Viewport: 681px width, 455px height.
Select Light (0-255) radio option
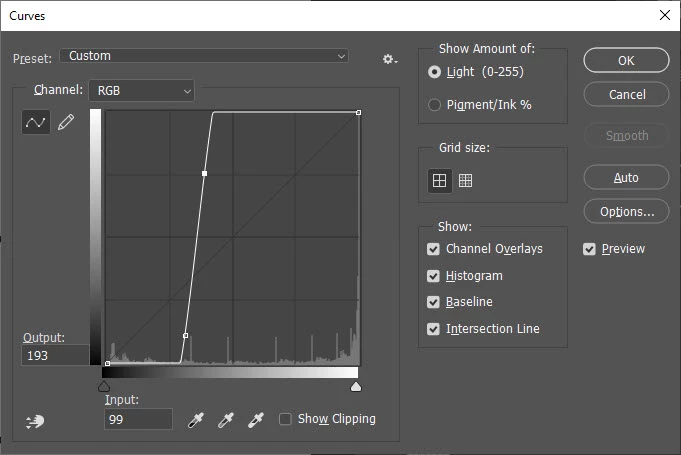[434, 72]
